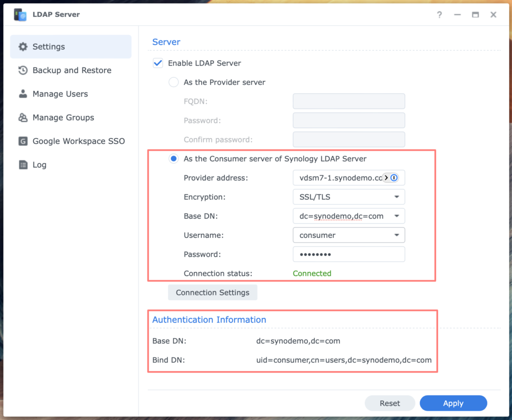Image resolution: width=512 pixels, height=420 pixels.
Task: Select the As the Provider server option
Action: 173,82
